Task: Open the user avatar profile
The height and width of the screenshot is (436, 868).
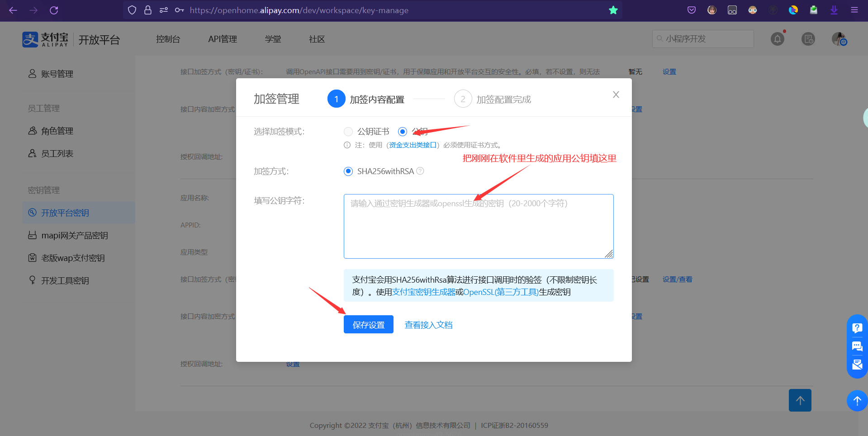Action: [x=839, y=39]
